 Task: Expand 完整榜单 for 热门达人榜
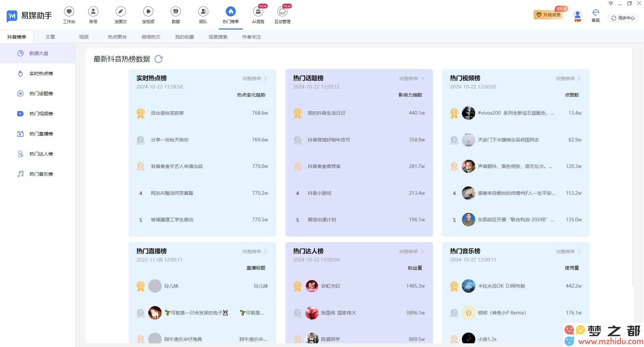412,251
